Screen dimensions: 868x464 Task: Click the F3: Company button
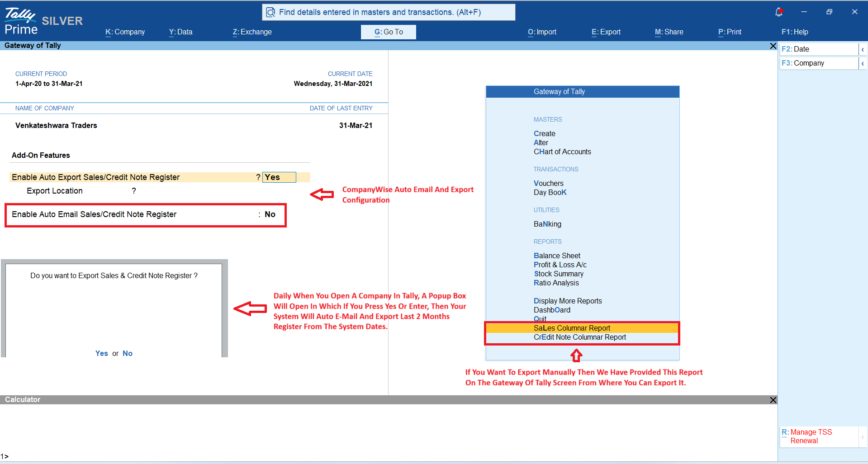pos(819,63)
